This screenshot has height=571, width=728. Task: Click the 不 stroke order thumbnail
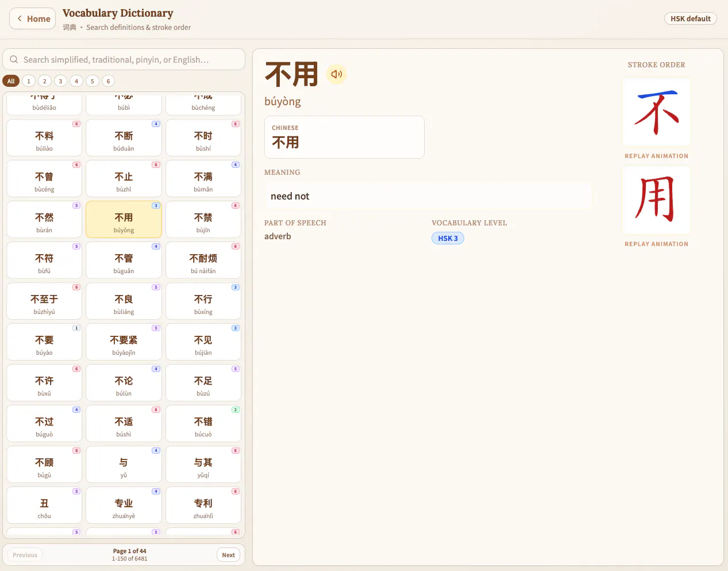(x=656, y=112)
